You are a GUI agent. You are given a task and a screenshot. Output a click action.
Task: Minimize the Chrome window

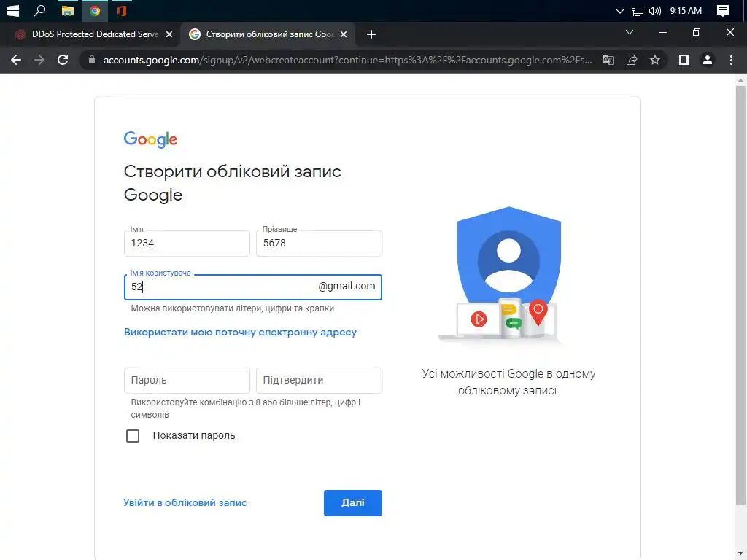(662, 32)
